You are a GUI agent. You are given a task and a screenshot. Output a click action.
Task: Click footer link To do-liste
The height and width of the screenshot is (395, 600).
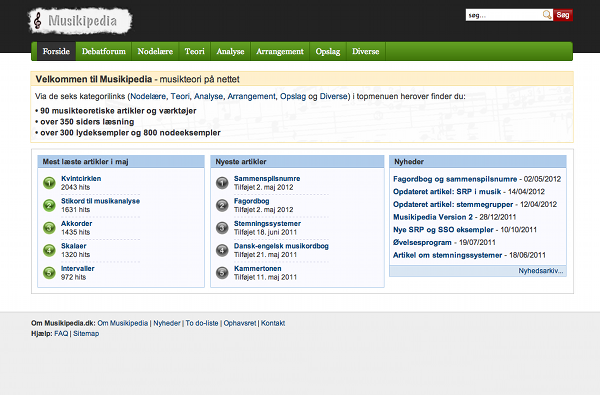click(x=202, y=323)
